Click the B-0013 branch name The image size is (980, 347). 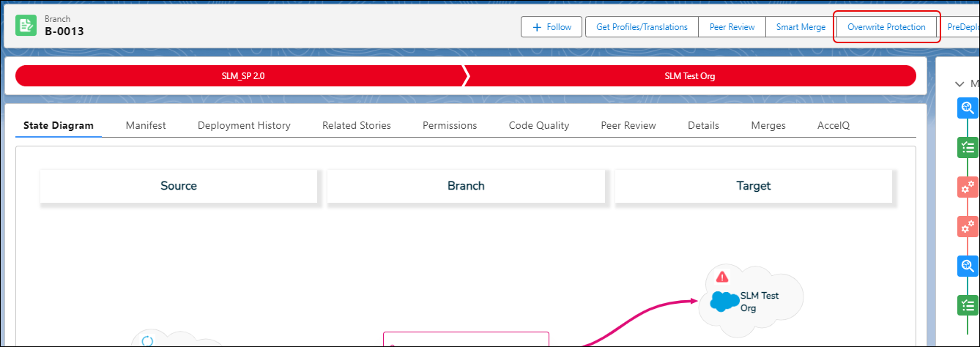64,31
